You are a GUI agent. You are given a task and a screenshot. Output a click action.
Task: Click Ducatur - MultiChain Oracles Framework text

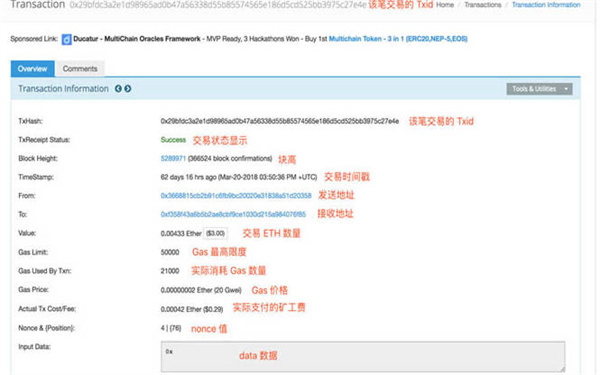tap(137, 39)
